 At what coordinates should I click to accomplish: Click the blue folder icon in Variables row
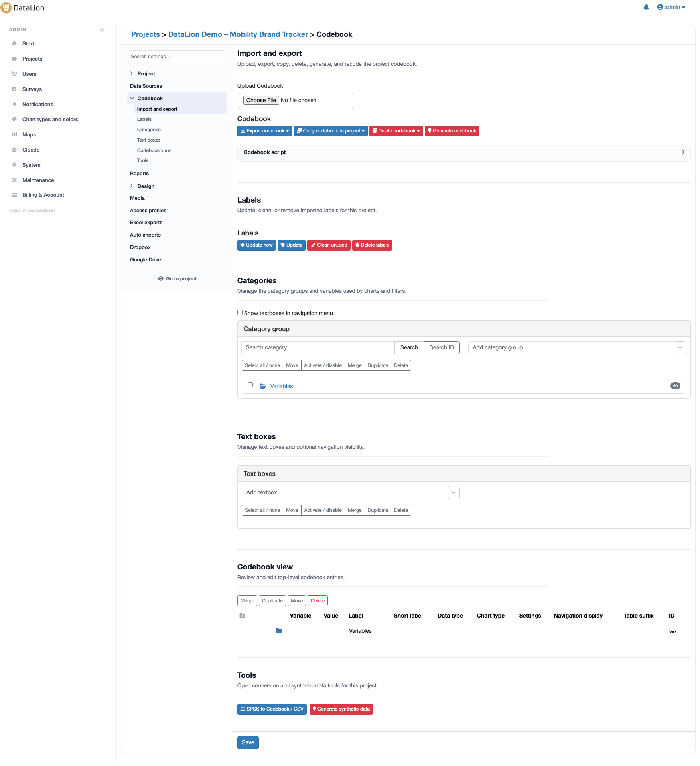279,631
